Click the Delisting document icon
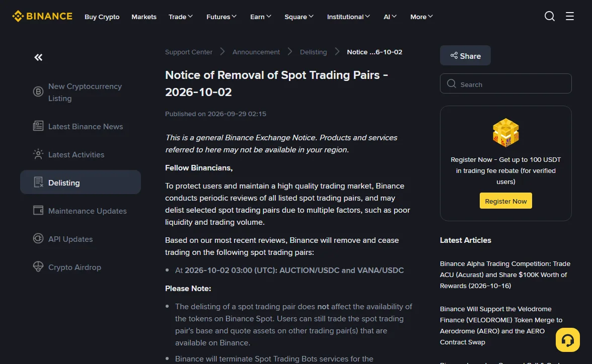This screenshot has height=364, width=592. tap(38, 182)
